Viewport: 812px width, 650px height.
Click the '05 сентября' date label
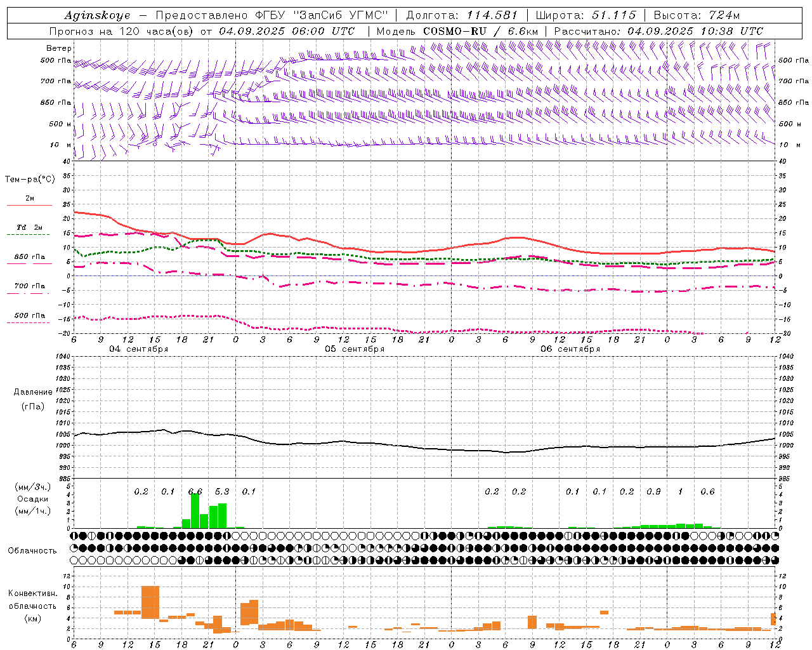[x=354, y=349]
